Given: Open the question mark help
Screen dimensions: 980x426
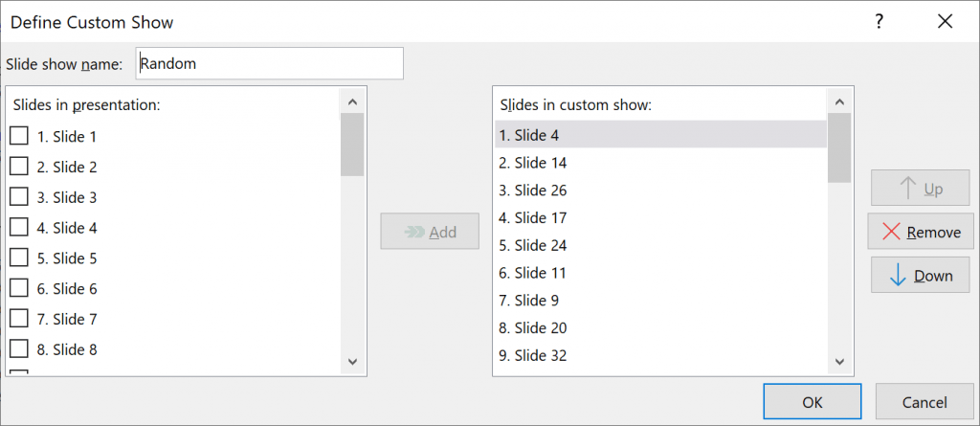Looking at the screenshot, I should click(x=880, y=22).
